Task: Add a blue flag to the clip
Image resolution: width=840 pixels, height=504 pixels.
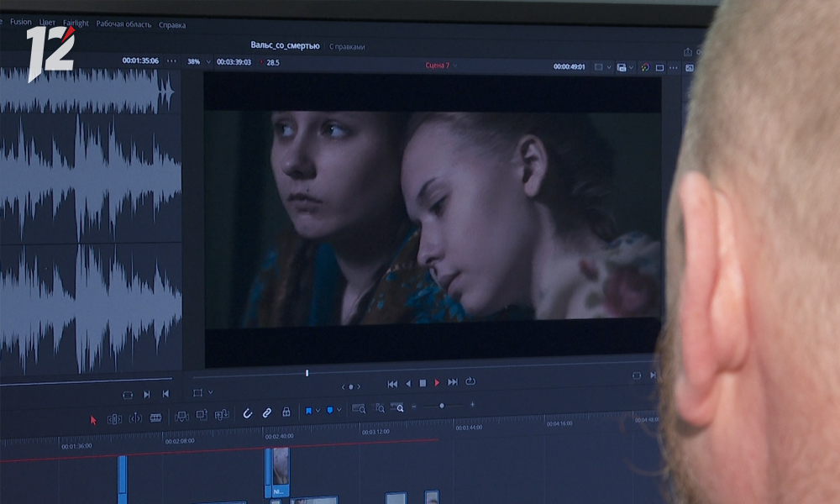Action: click(308, 411)
